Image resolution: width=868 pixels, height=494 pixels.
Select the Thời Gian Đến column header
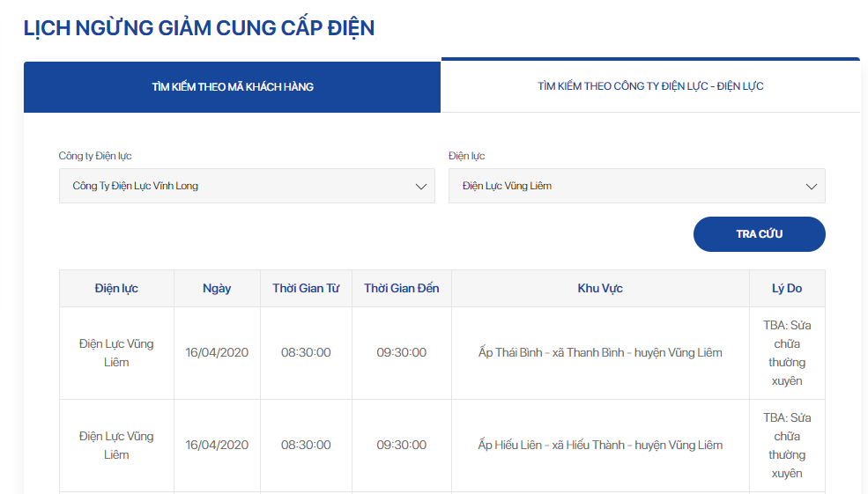coord(401,289)
